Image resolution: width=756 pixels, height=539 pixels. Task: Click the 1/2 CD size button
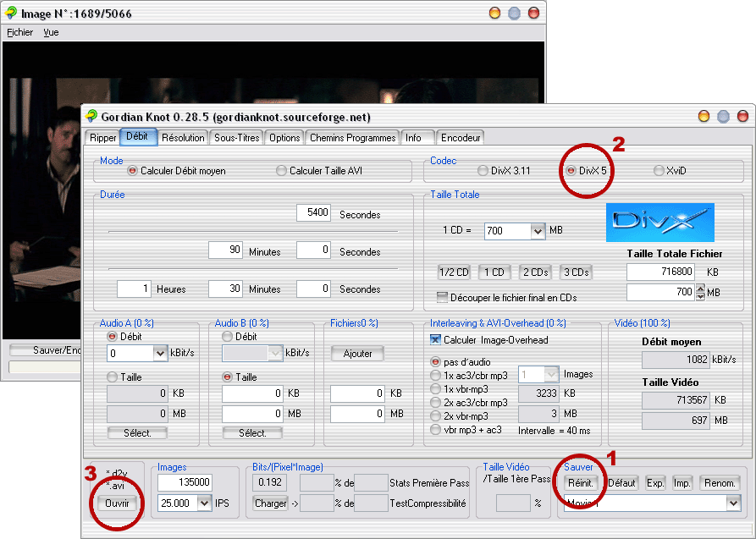[454, 272]
